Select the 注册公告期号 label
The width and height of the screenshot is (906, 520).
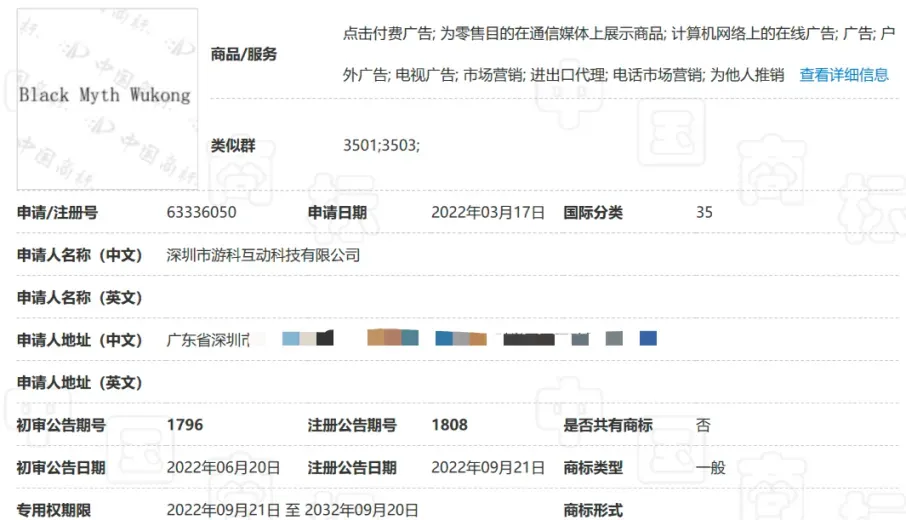[x=352, y=425]
